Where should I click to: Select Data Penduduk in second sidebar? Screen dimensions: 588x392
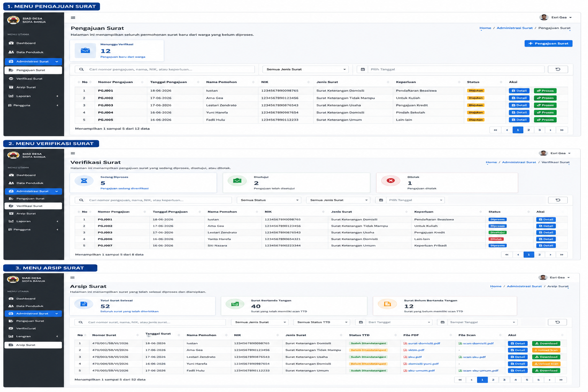pos(30,183)
